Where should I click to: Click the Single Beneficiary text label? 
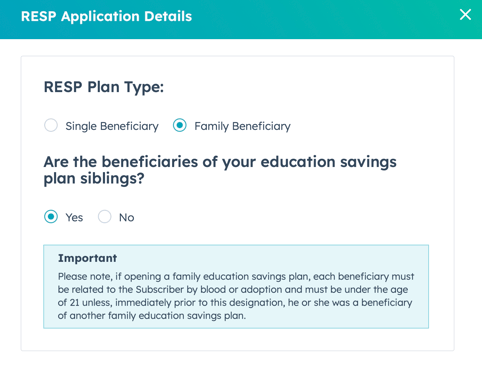(112, 126)
